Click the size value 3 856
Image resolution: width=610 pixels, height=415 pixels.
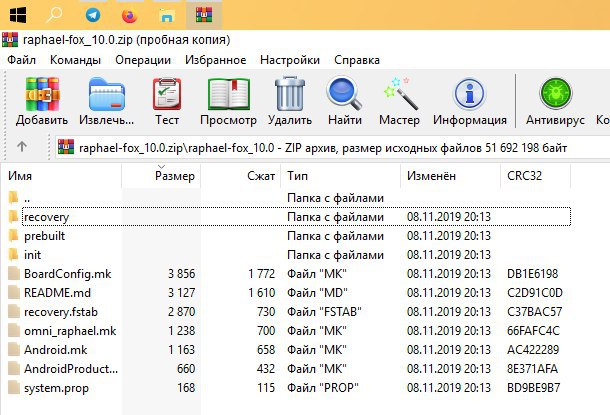pyautogui.click(x=181, y=274)
